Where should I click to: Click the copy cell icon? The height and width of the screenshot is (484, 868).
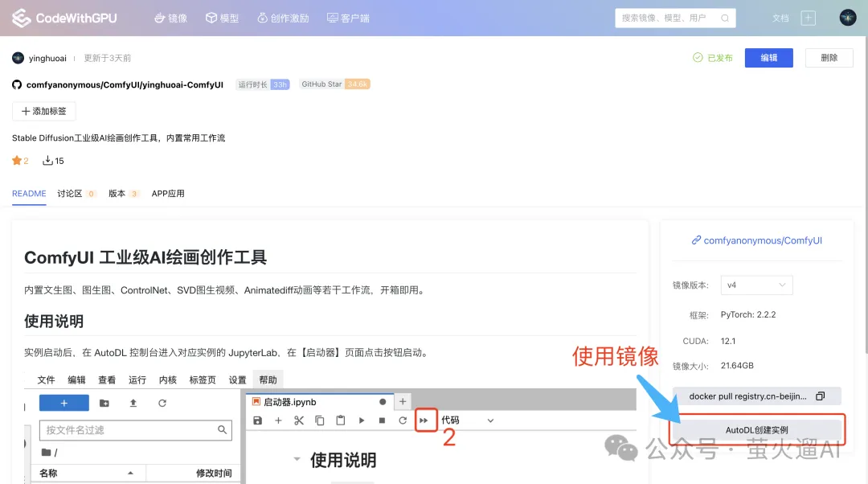[x=320, y=420]
